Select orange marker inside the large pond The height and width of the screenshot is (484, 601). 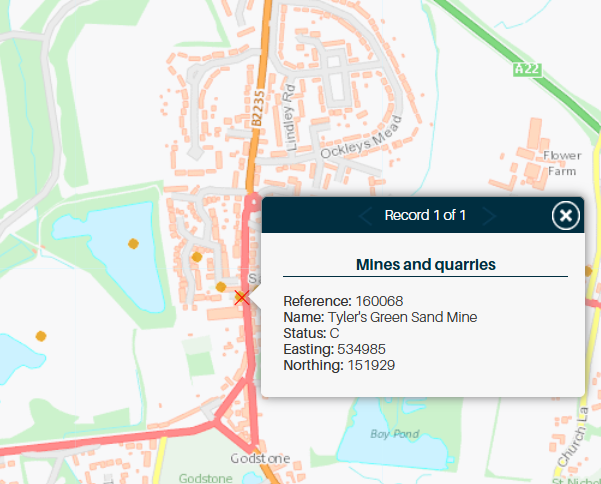click(x=132, y=243)
